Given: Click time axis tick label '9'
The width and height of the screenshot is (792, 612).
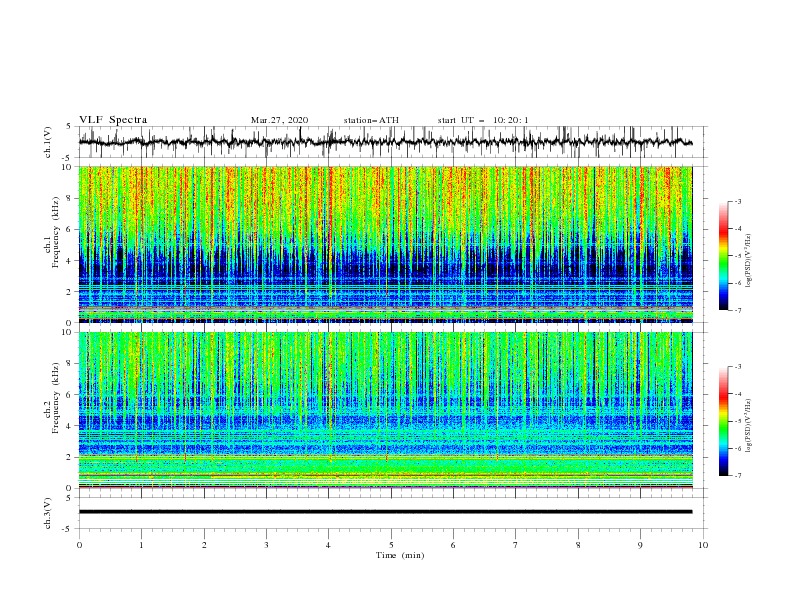Looking at the screenshot, I should (640, 545).
